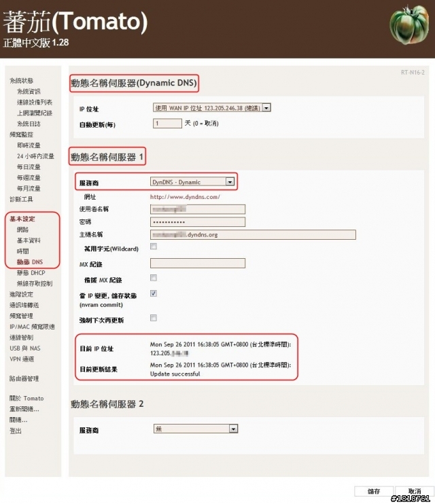Click the 儲存 save button
Image resolution: width=435 pixels, height=504 pixels.
[374, 491]
